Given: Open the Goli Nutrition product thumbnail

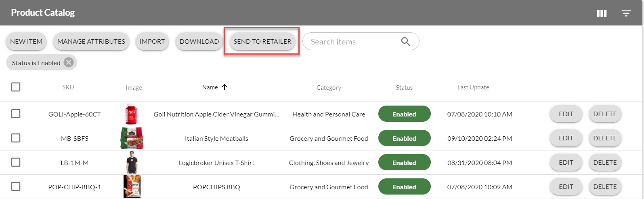Looking at the screenshot, I should (x=132, y=114).
